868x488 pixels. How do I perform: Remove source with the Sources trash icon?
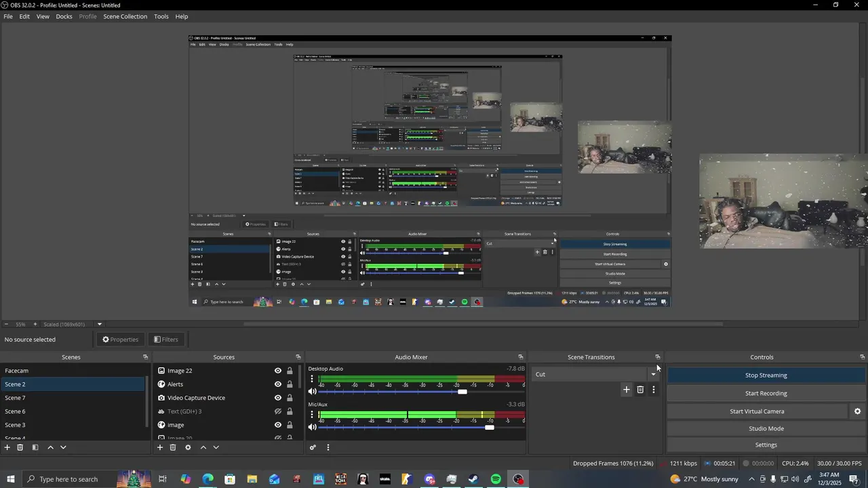tap(173, 447)
